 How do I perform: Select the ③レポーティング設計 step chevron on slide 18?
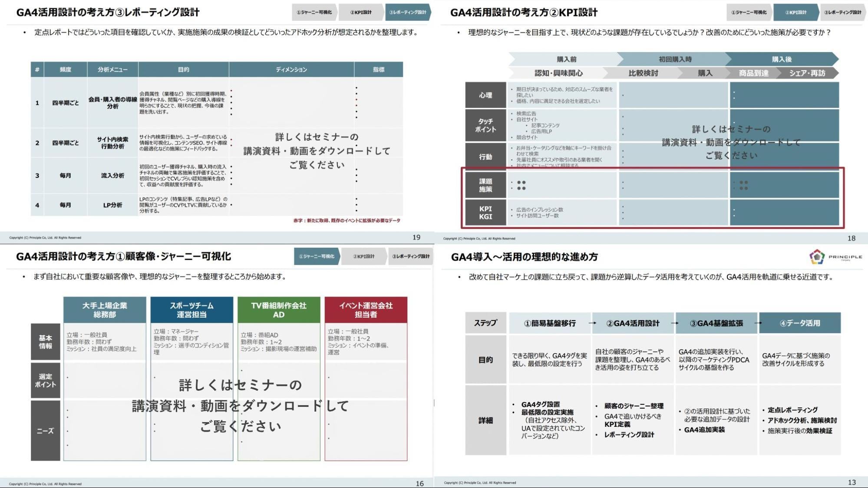click(842, 12)
